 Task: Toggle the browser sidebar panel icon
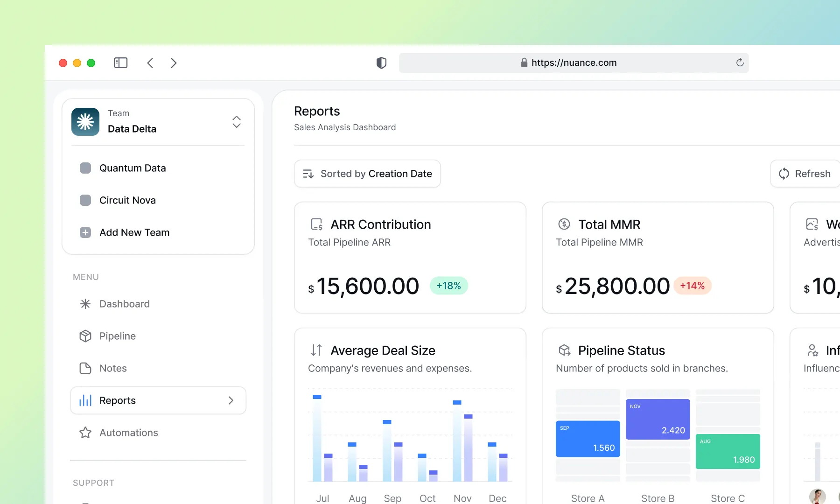pyautogui.click(x=120, y=63)
